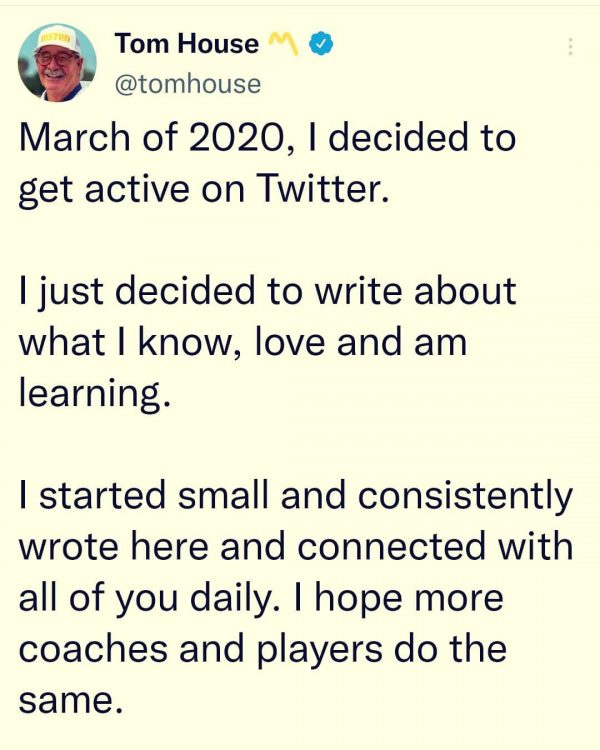Image resolution: width=600 pixels, height=750 pixels.
Task: Click the line 'what I know, love and am'
Action: tap(243, 342)
